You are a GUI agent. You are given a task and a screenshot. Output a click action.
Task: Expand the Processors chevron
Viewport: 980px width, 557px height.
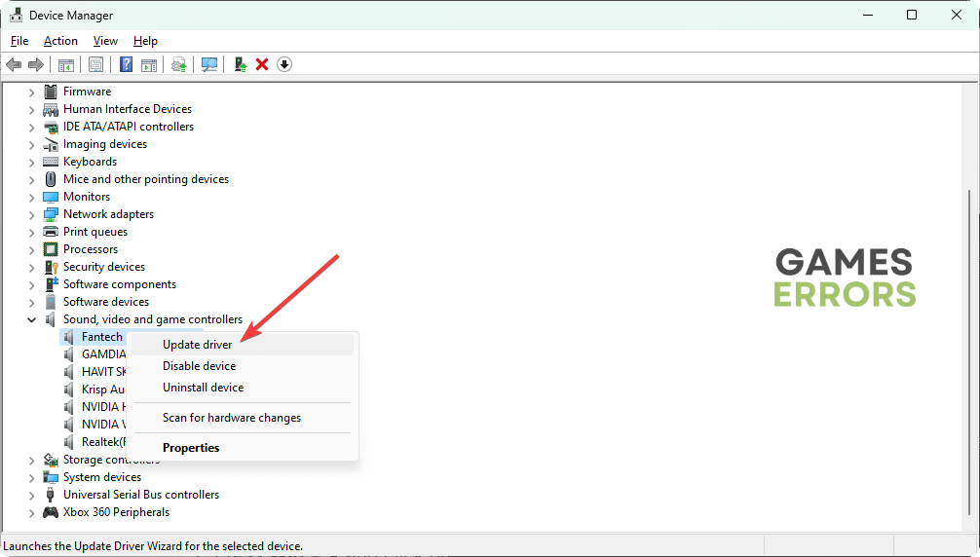(31, 249)
